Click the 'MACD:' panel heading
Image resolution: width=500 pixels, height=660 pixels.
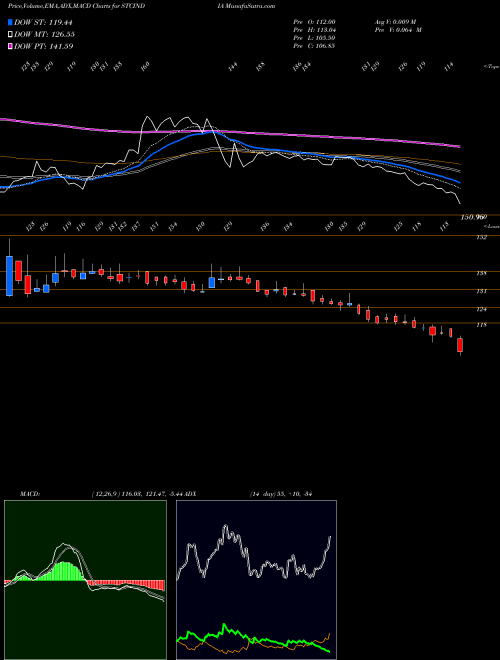point(30,493)
